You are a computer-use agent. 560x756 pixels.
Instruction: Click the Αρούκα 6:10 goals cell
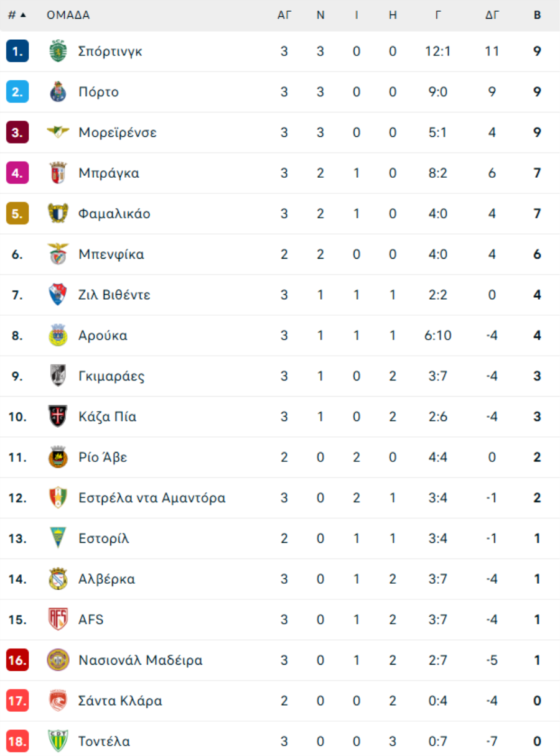point(438,335)
